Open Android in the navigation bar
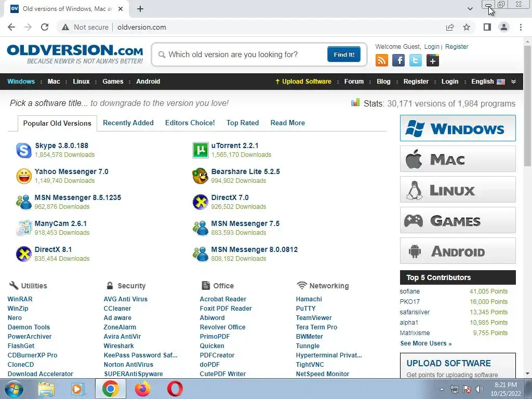The width and height of the screenshot is (532, 399). coord(148,82)
